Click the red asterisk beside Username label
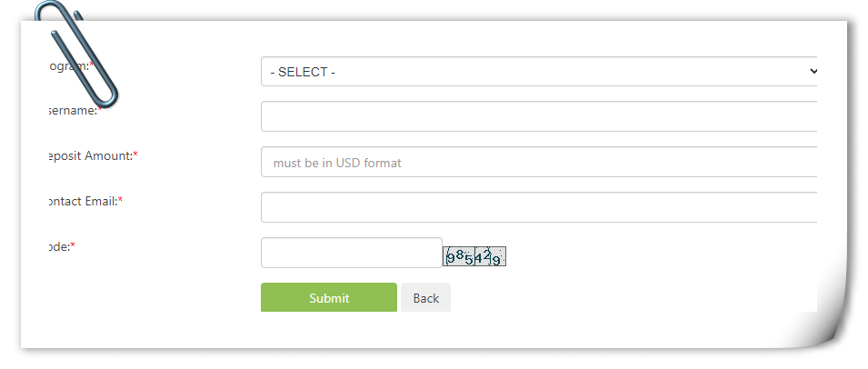The height and width of the screenshot is (369, 868). click(100, 109)
